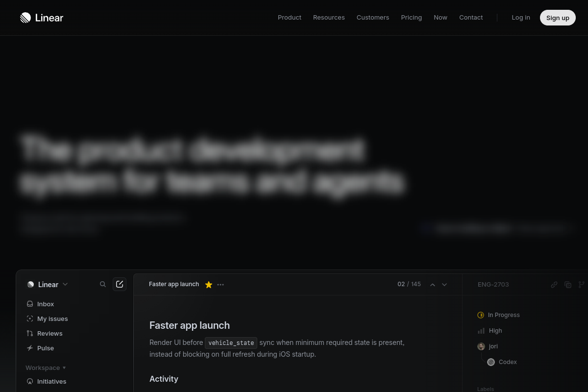Click the Log in link
This screenshot has height=392, width=588.
(x=521, y=17)
